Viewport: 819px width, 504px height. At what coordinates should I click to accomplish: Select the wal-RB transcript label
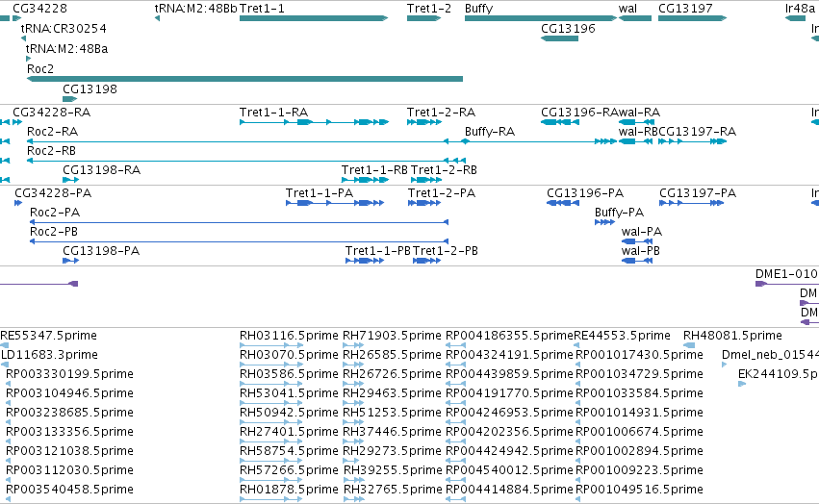[x=638, y=132]
